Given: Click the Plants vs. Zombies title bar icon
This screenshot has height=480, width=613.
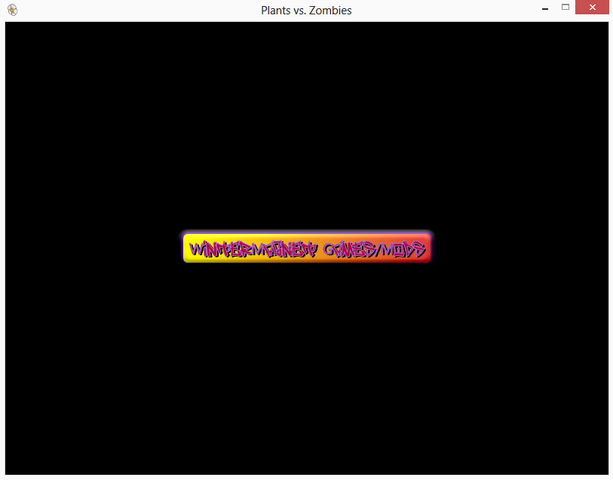Looking at the screenshot, I should (12, 10).
